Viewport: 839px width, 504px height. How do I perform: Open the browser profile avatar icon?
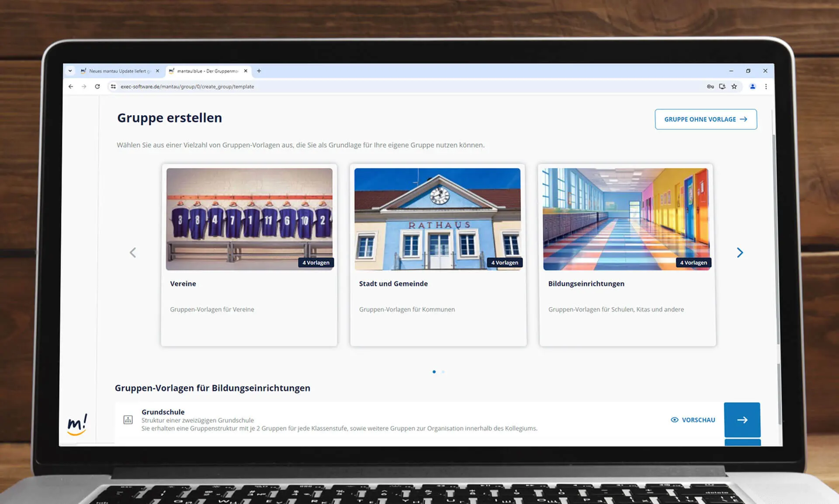[x=752, y=86]
